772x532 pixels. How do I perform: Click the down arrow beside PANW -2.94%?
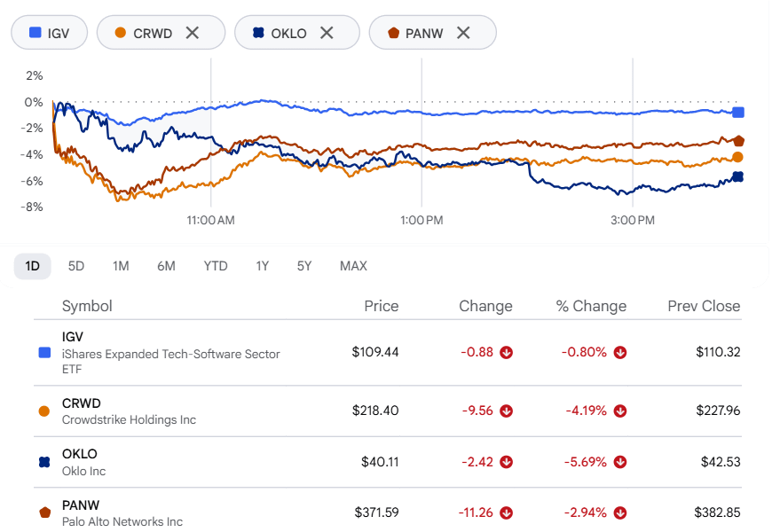coord(620,512)
